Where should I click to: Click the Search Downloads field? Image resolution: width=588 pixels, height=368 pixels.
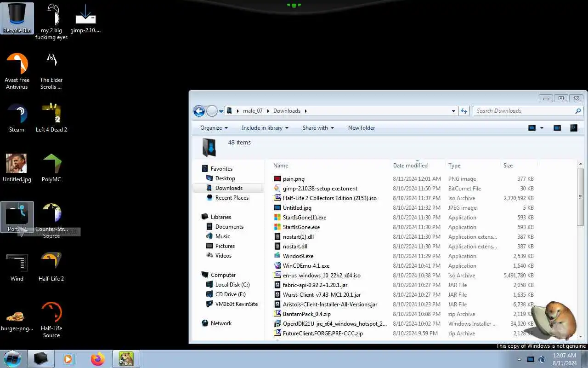(528, 111)
